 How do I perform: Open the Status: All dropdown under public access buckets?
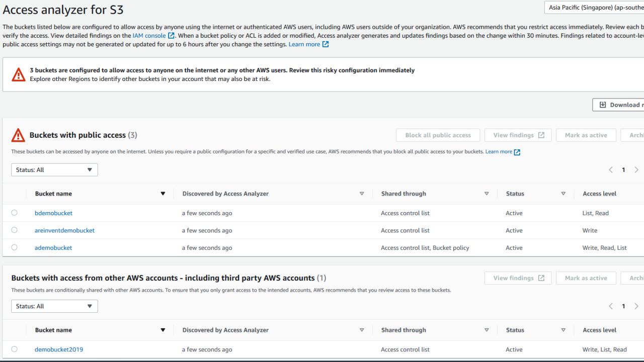pos(54,169)
